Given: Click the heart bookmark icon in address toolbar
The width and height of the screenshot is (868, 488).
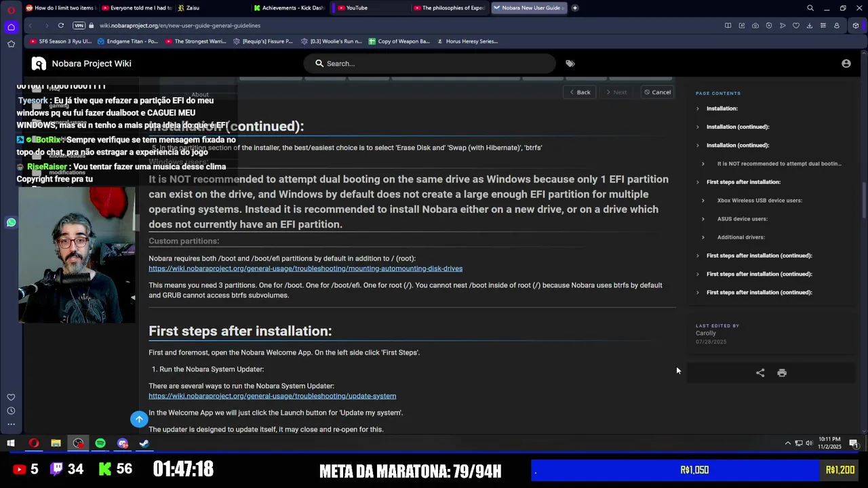Looking at the screenshot, I should 796,26.
